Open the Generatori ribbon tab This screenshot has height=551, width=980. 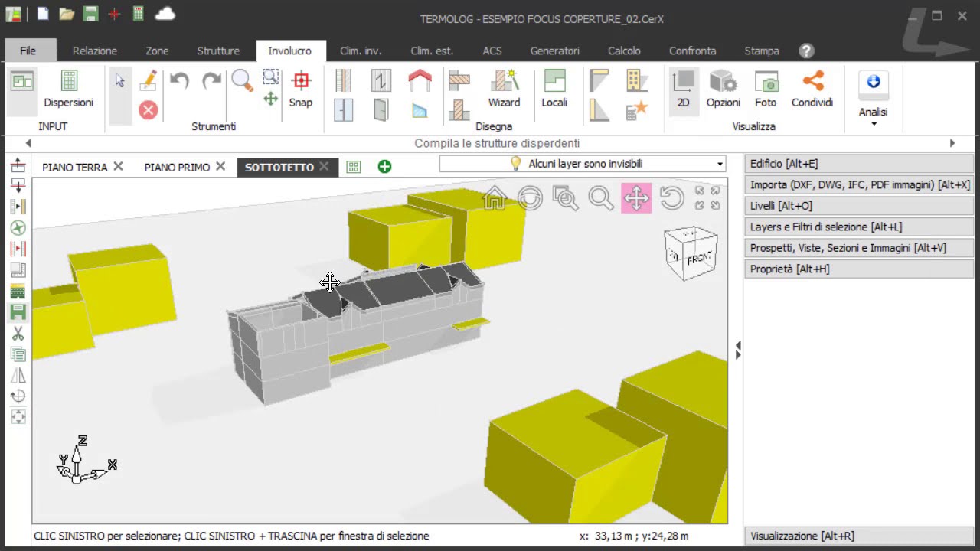pyautogui.click(x=554, y=51)
